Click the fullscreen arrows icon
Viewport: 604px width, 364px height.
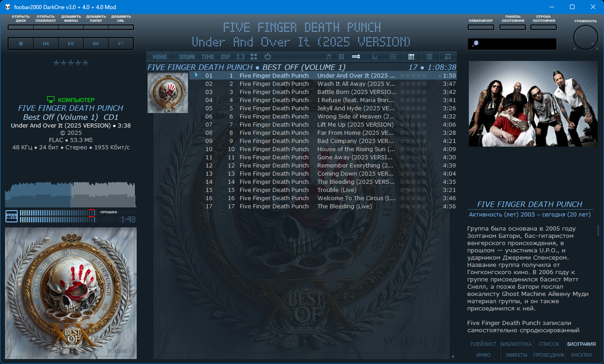[x=254, y=57]
